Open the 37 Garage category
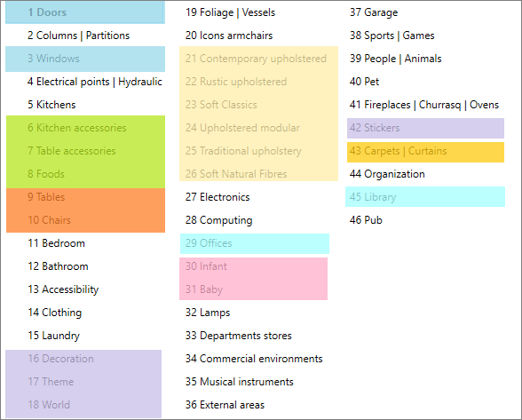 point(374,12)
